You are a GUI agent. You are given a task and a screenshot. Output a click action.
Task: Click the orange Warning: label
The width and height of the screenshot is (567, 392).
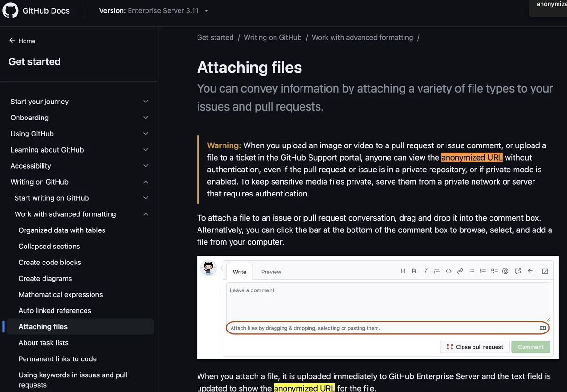224,145
